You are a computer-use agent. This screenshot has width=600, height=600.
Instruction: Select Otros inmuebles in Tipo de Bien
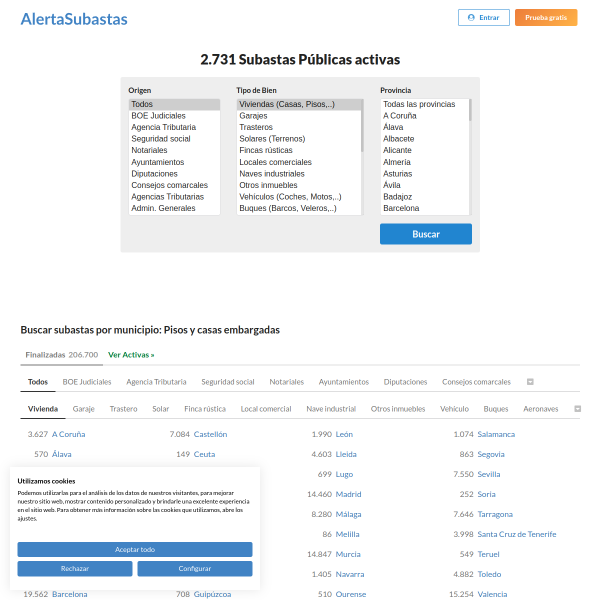point(298,185)
